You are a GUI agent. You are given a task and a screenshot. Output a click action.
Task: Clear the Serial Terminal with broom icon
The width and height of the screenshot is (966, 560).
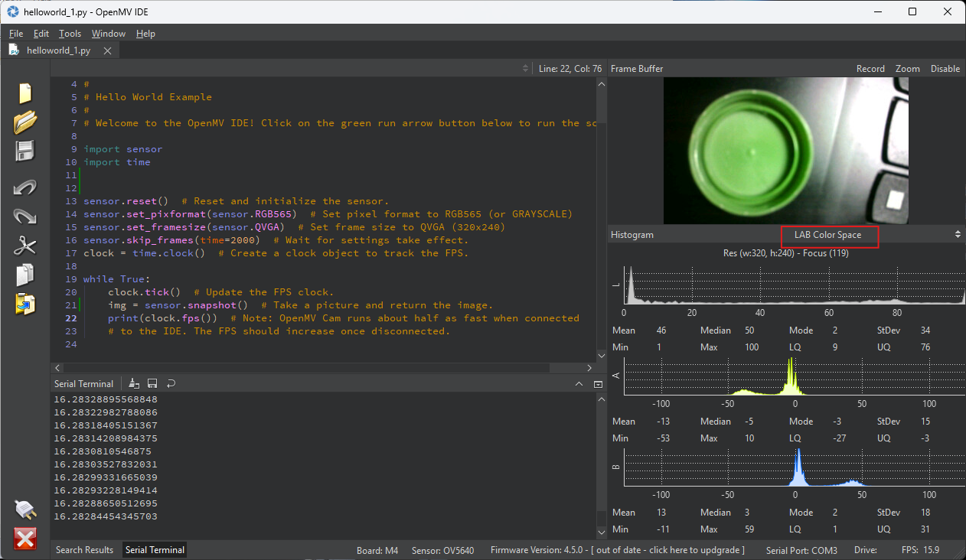point(134,383)
